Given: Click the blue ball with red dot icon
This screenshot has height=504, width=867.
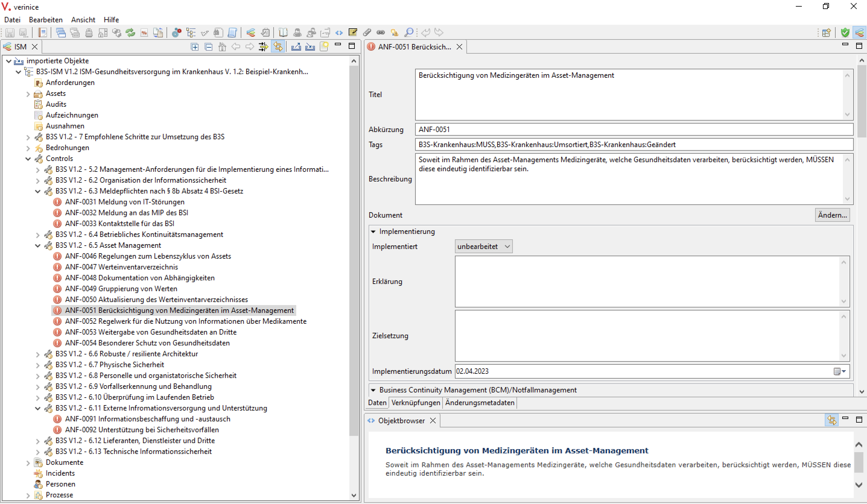Looking at the screenshot, I should [x=176, y=33].
